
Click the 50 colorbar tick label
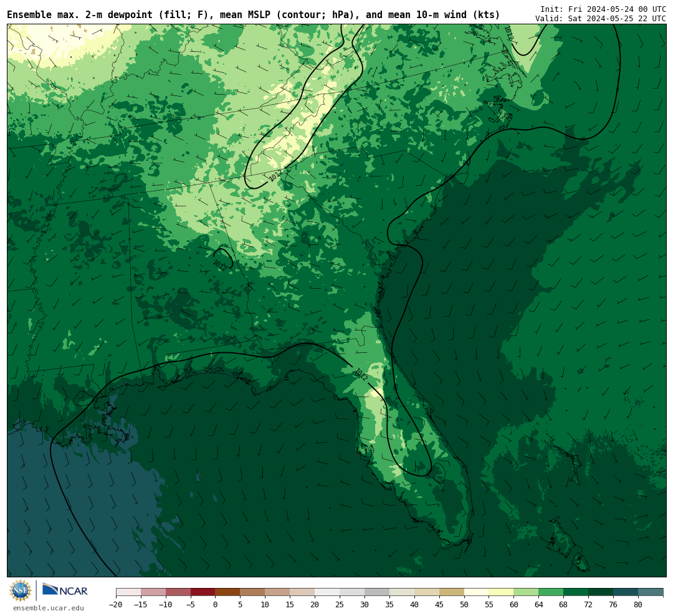pos(464,605)
